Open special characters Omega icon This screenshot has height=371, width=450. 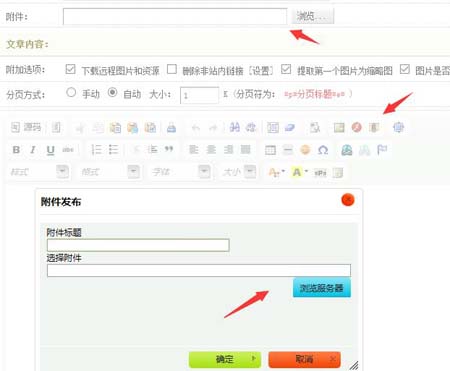click(323, 150)
